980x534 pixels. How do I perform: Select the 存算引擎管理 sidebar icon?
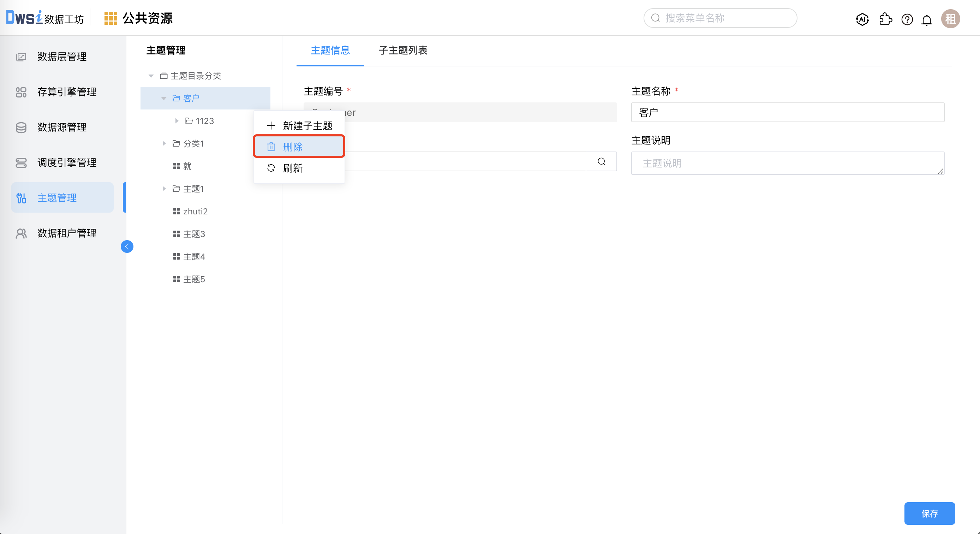coord(21,92)
